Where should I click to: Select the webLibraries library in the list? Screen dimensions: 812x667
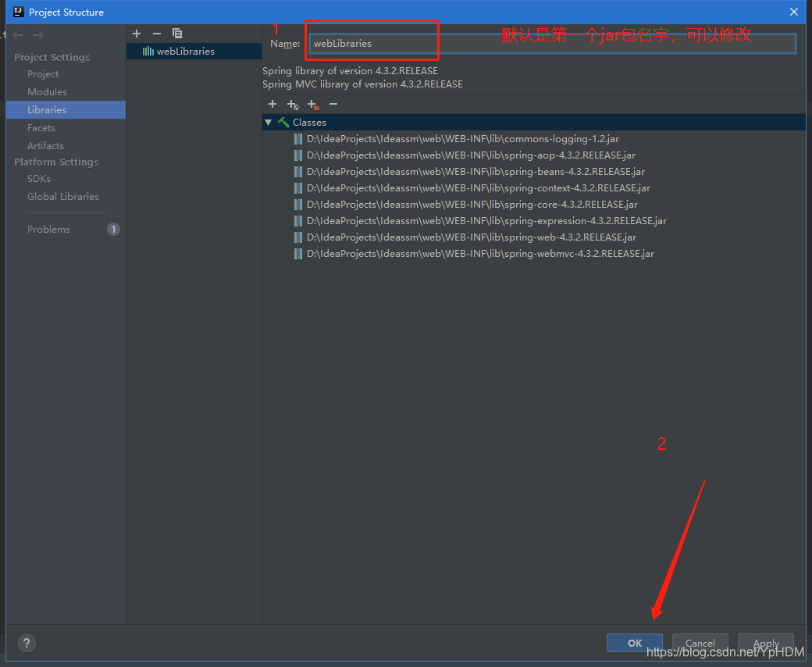[185, 52]
